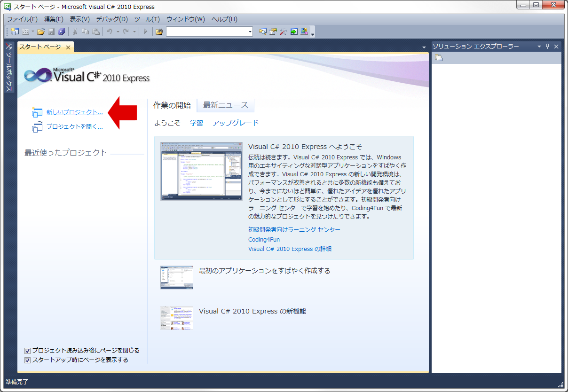Close the スタート ページ tab
This screenshot has height=392, width=568.
pos(68,47)
